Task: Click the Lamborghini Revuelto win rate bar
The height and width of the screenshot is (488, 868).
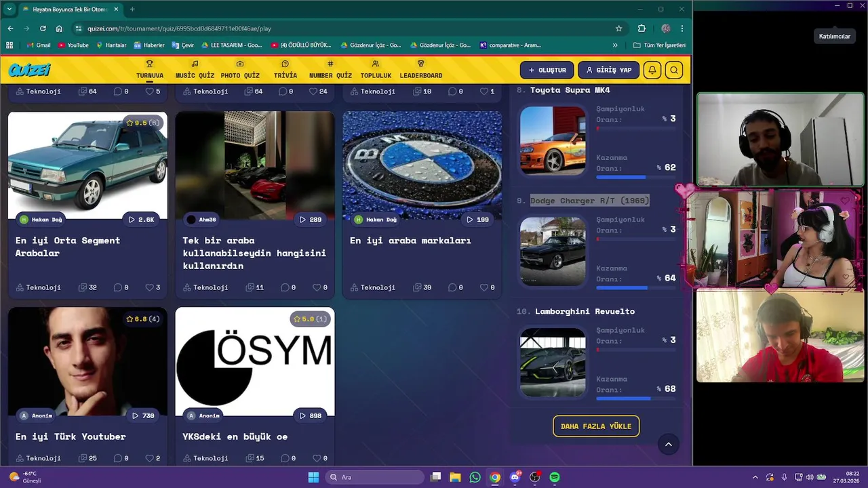Action: [x=635, y=399]
